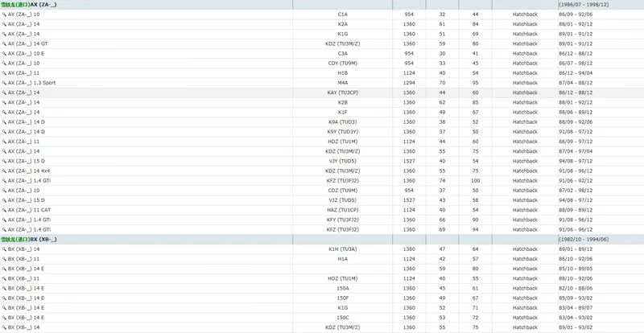Open the AX (ZA-_) 11 CAT model link
Image resolution: width=644 pixels, height=333 pixels.
pos(29,210)
